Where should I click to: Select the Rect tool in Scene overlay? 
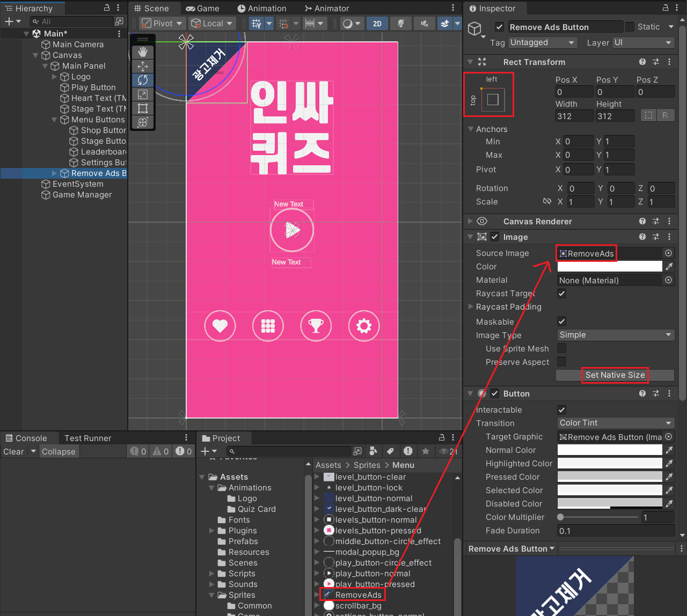(143, 108)
